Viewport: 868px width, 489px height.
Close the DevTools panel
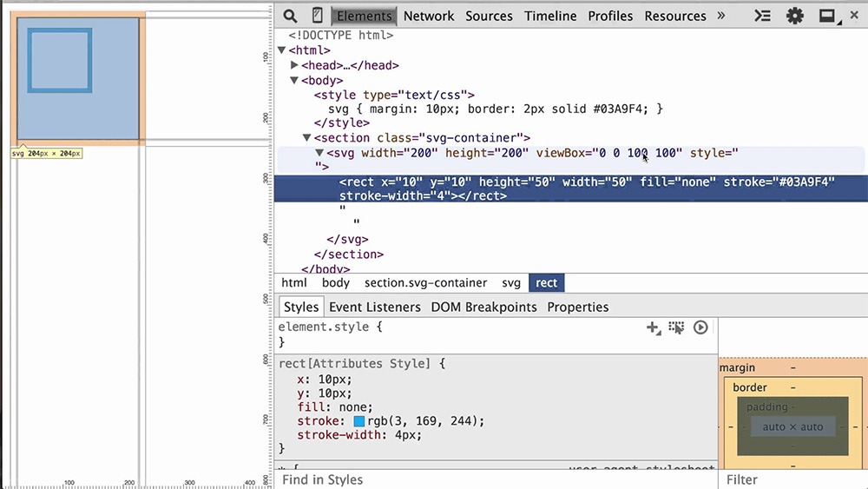pos(855,16)
